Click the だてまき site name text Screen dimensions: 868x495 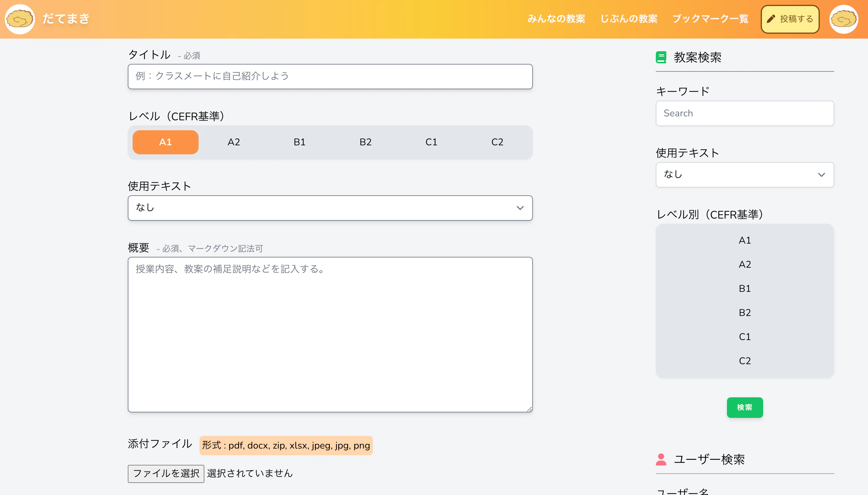[66, 19]
